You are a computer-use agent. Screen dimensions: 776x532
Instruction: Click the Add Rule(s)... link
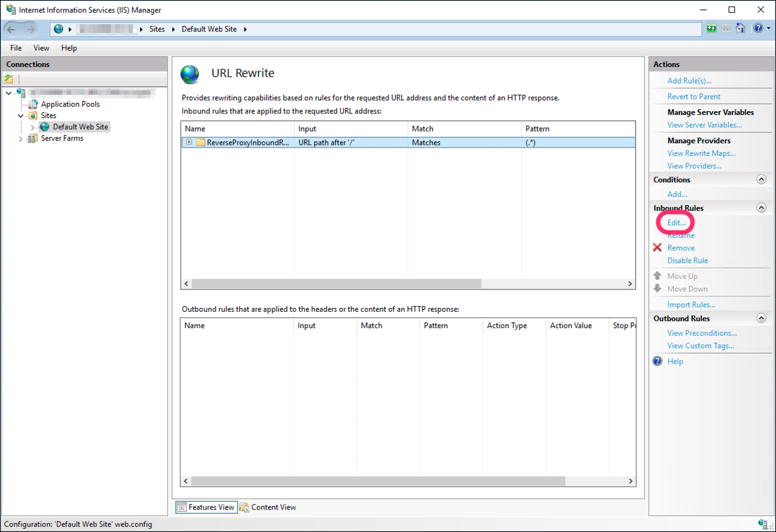[689, 81]
